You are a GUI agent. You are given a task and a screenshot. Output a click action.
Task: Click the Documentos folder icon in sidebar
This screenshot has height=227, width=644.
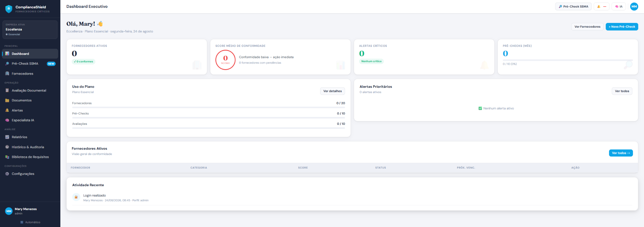[7, 100]
